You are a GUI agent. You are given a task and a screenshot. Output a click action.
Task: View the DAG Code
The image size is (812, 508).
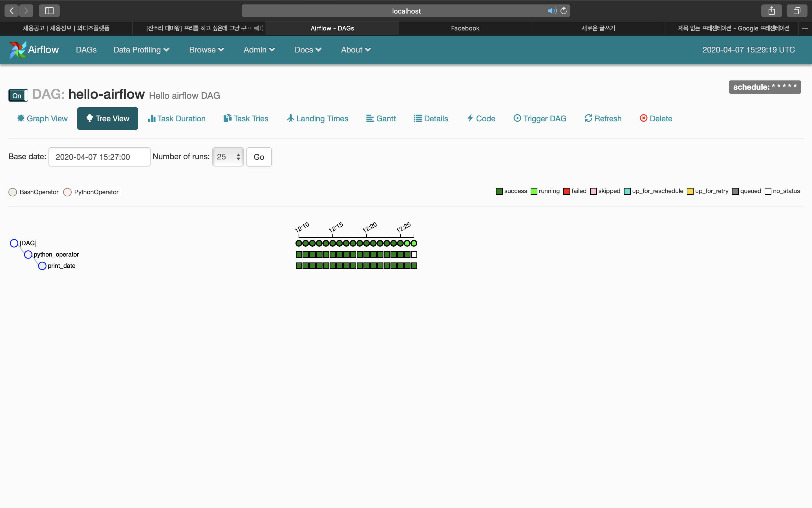click(481, 119)
